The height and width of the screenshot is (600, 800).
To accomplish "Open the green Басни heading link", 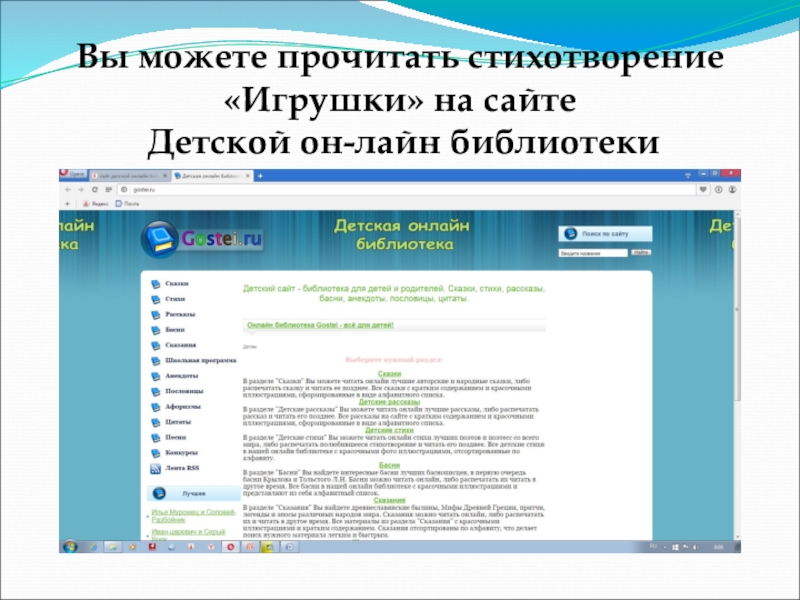I will click(389, 465).
